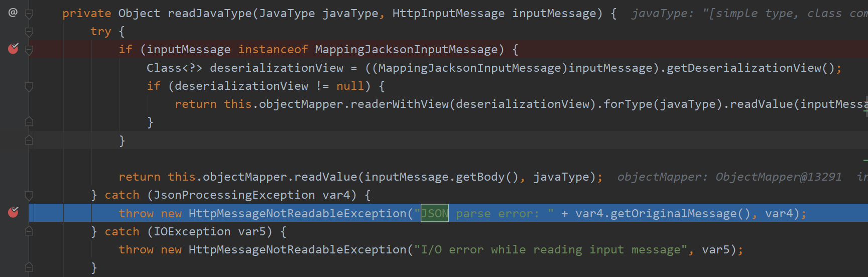This screenshot has width=868, height=277.
Task: Click the readJavaType method name
Action: coord(210,14)
